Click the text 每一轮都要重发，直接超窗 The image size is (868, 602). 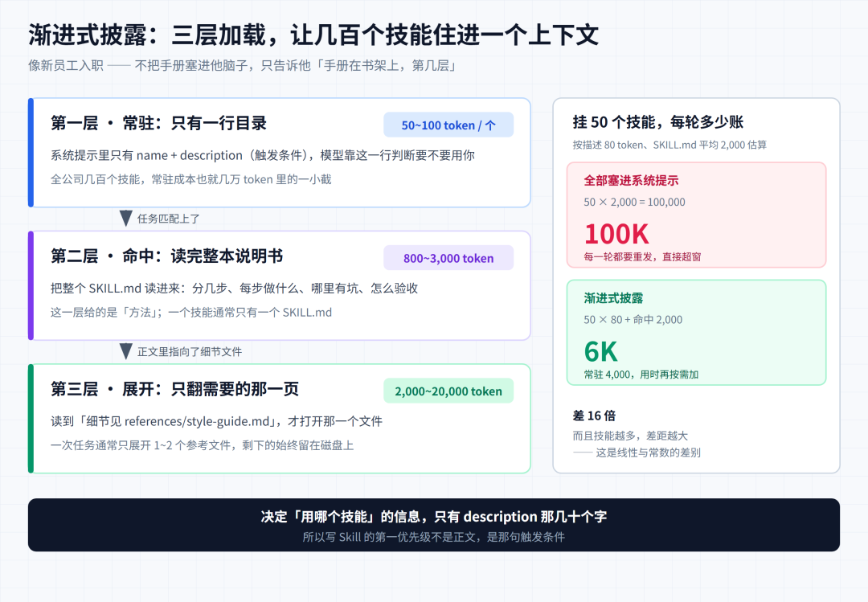point(642,256)
